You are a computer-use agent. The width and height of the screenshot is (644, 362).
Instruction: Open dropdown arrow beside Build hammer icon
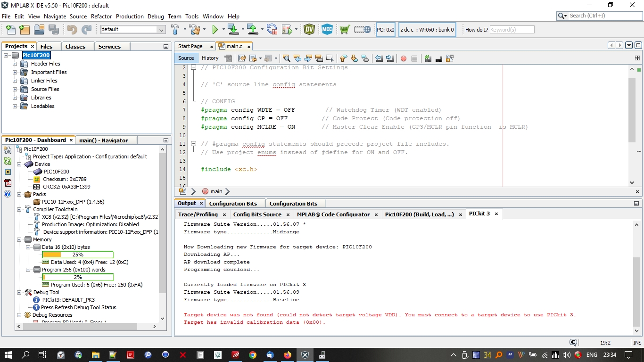(x=184, y=30)
